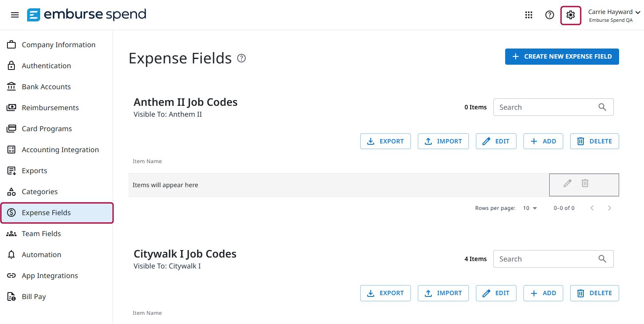Add a new item to Anthem II Job Codes
The width and height of the screenshot is (644, 324).
543,141
